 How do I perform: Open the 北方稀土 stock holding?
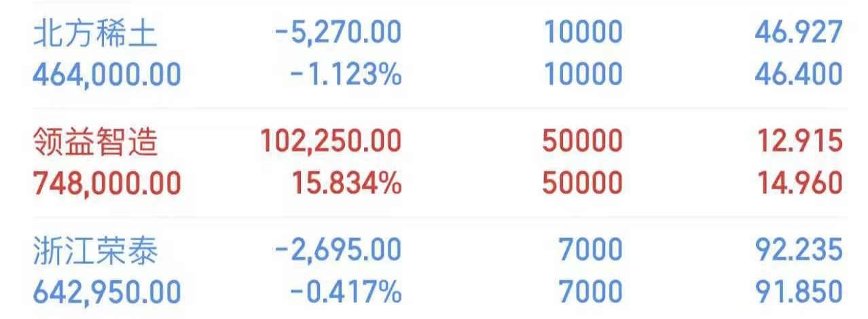(95, 33)
